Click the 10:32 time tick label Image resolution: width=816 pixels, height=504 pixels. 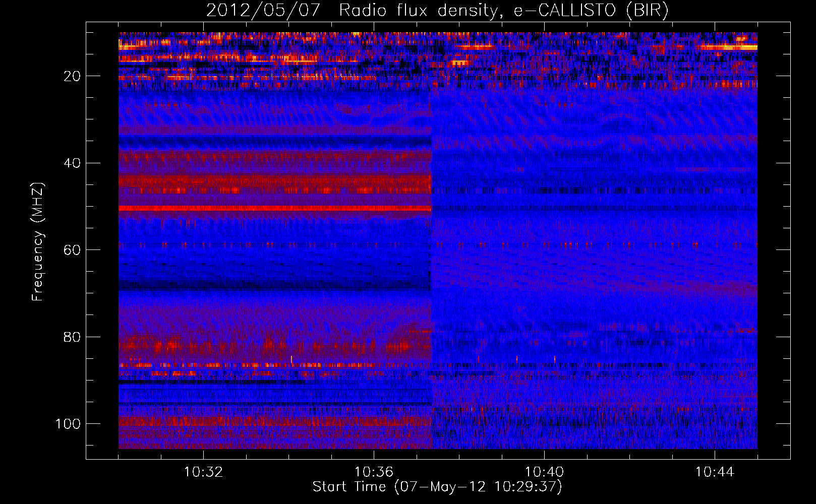pyautogui.click(x=203, y=472)
